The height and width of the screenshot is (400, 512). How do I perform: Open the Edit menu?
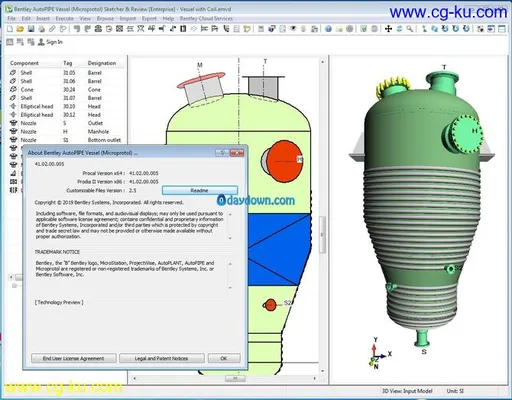[26, 18]
